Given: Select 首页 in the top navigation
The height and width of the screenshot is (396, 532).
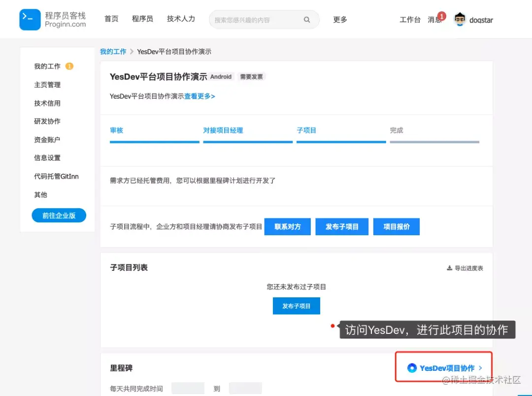Looking at the screenshot, I should click(111, 19).
